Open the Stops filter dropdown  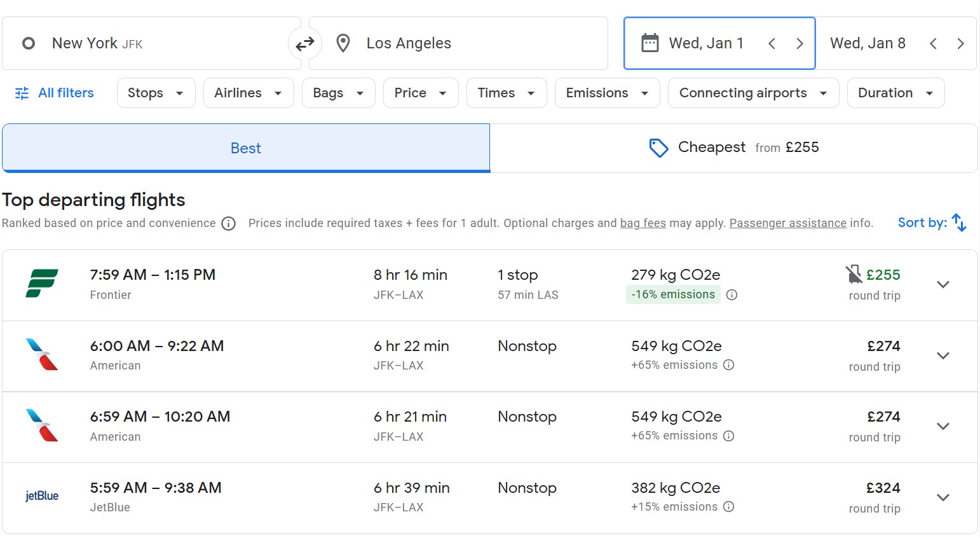tap(156, 92)
